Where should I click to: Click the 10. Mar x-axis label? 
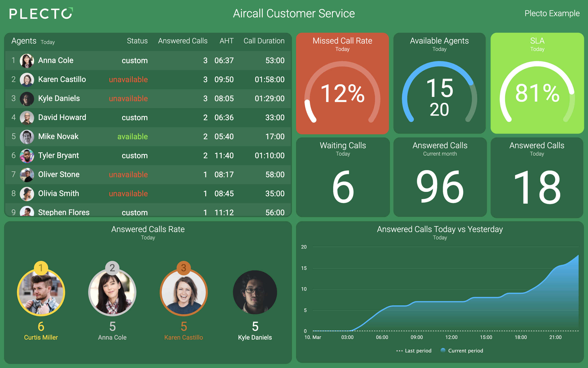[x=313, y=337]
